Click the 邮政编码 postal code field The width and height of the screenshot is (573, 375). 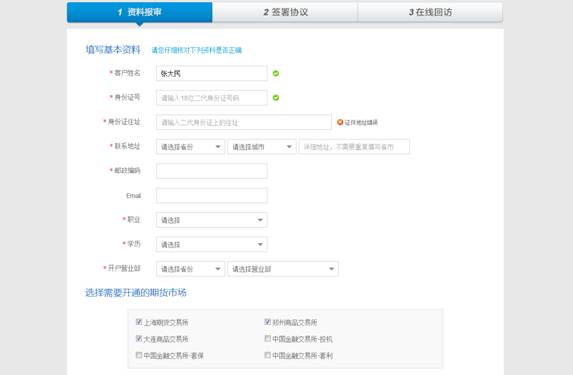[x=212, y=171]
